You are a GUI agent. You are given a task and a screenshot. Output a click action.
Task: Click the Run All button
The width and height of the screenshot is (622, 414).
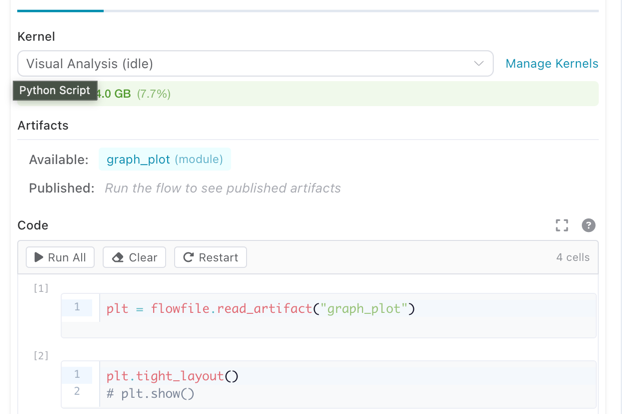60,257
